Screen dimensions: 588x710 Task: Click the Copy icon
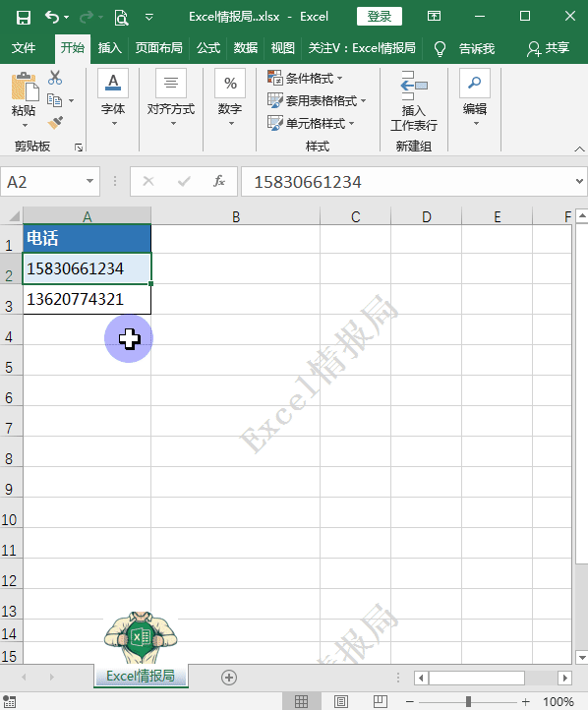[55, 100]
